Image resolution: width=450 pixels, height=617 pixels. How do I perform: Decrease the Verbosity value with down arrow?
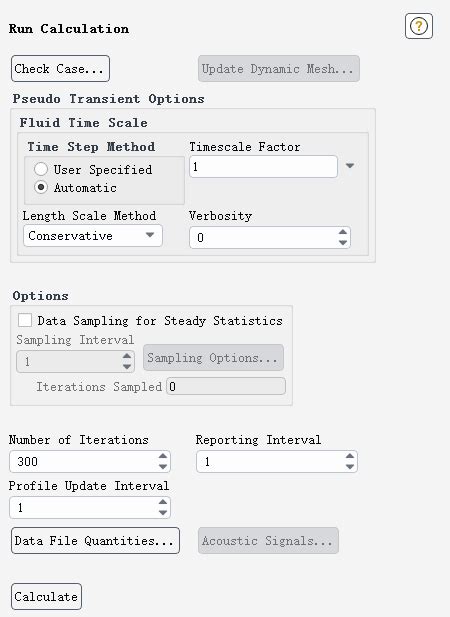point(343,242)
